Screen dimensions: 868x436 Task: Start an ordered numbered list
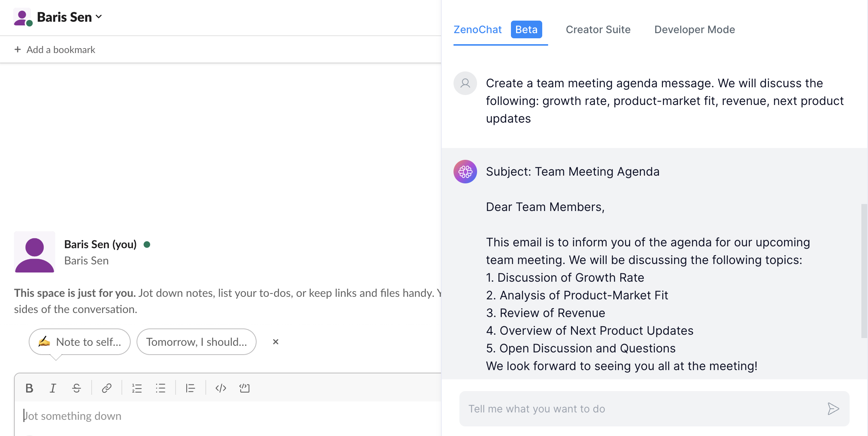(x=137, y=388)
